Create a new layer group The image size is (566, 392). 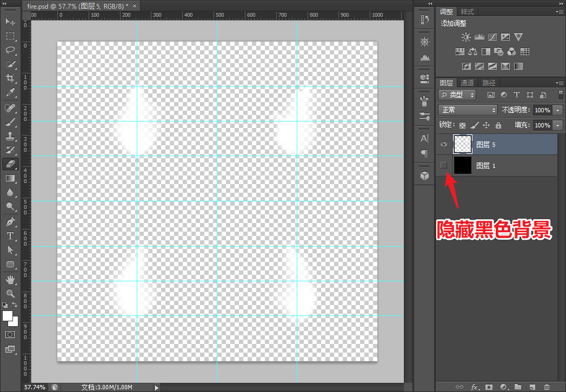click(518, 387)
